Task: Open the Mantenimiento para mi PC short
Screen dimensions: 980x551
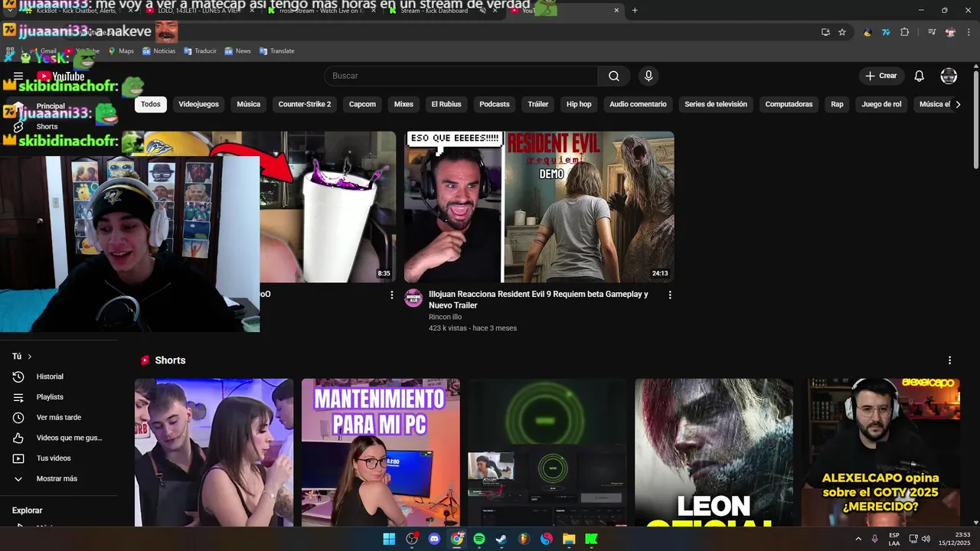Action: pos(381,452)
